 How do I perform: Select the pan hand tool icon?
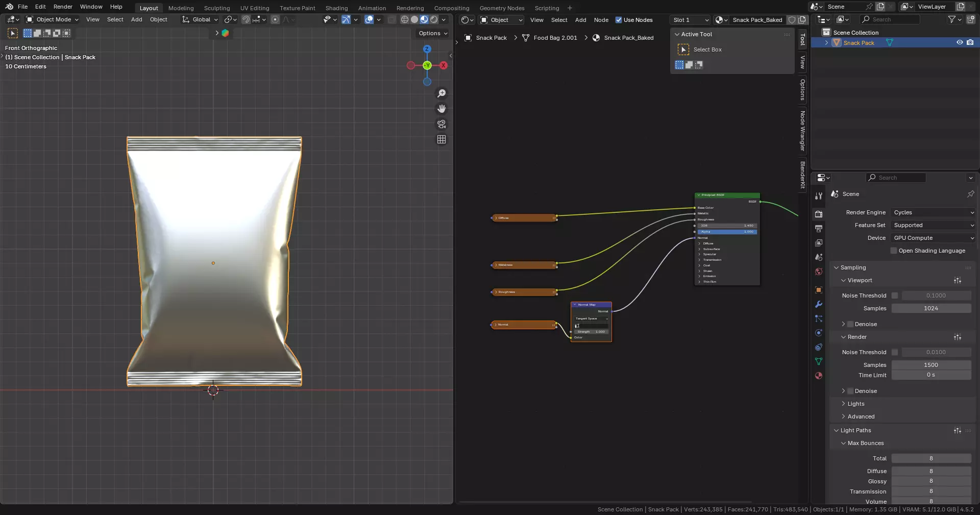point(442,109)
